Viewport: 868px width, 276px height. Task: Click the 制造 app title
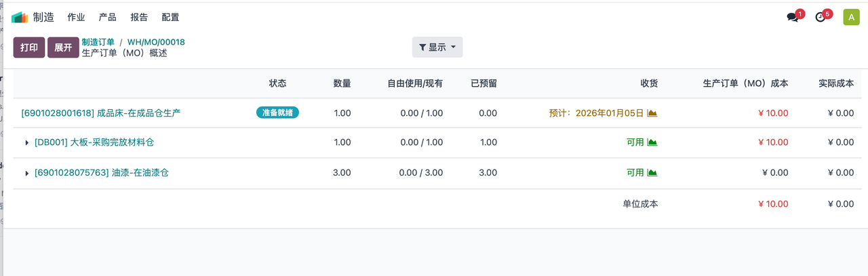pyautogui.click(x=43, y=17)
